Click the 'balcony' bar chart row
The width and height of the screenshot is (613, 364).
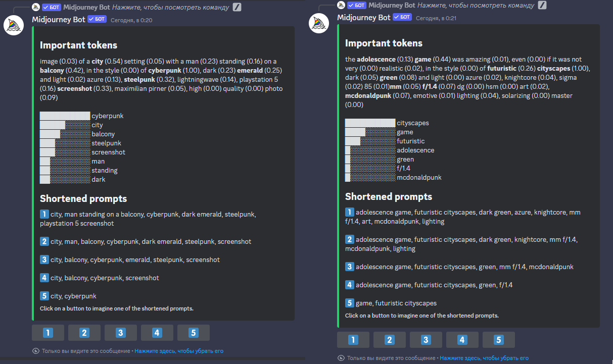[x=77, y=134]
